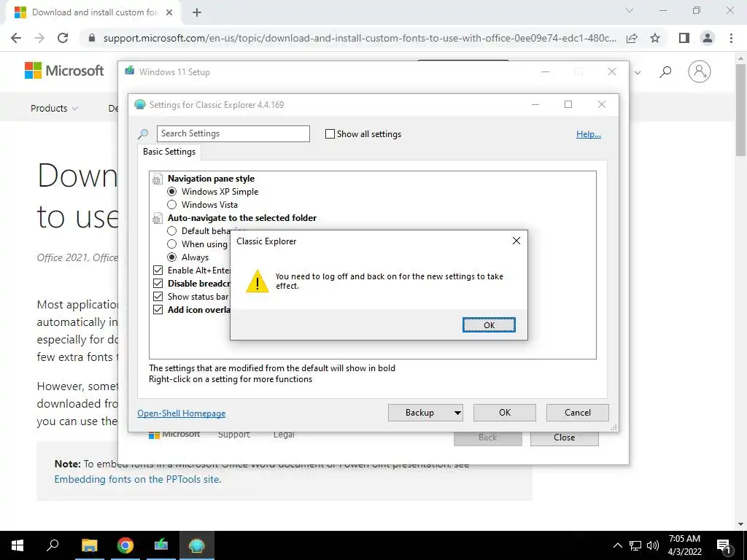Click the Microsoft logo on the webpage
This screenshot has width=747, height=560.
[64, 71]
